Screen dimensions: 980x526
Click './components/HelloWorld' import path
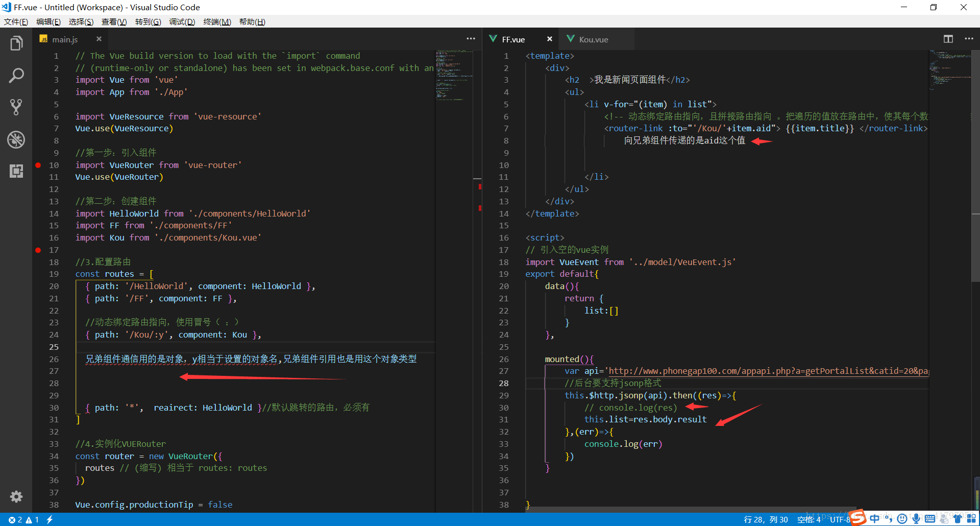[x=249, y=213]
